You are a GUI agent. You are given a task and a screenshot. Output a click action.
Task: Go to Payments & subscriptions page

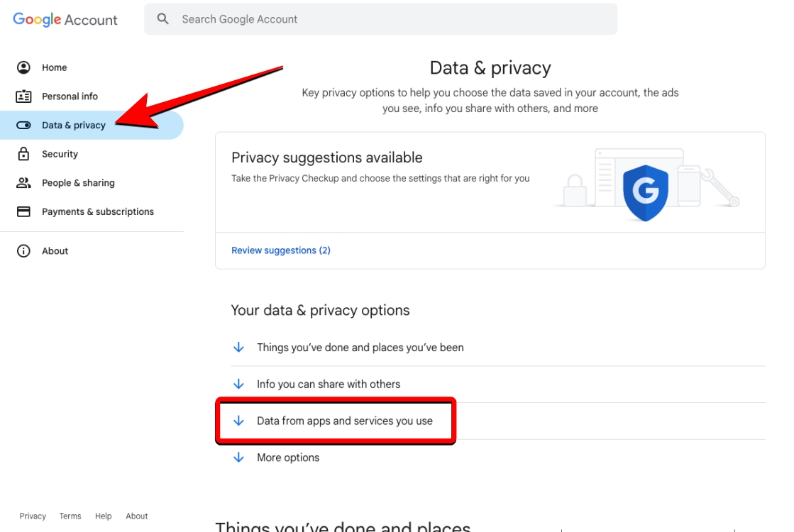tap(97, 211)
